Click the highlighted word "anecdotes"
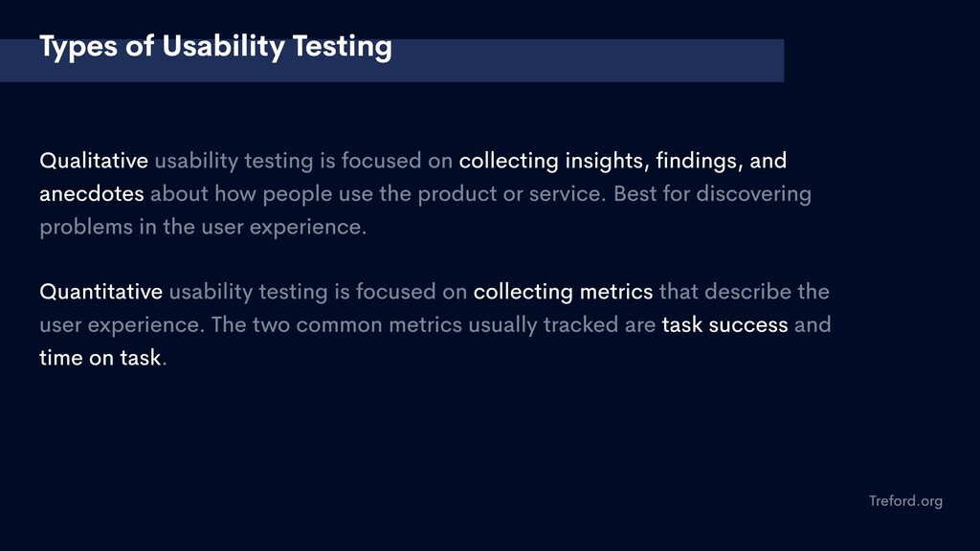Screen dimensions: 980x551 click(92, 193)
